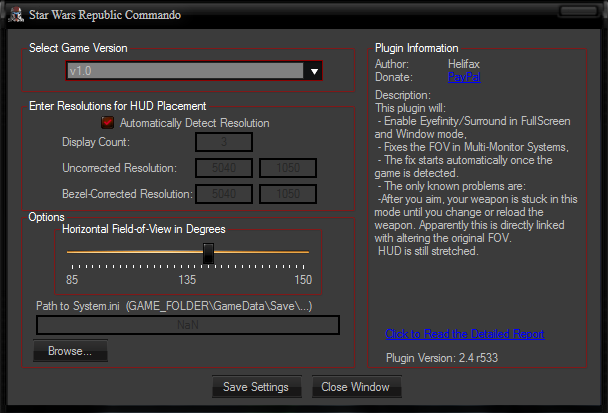Click the Bezel-Corrected Resolution: label
Viewport: 608px width, 413px height.
[127, 194]
